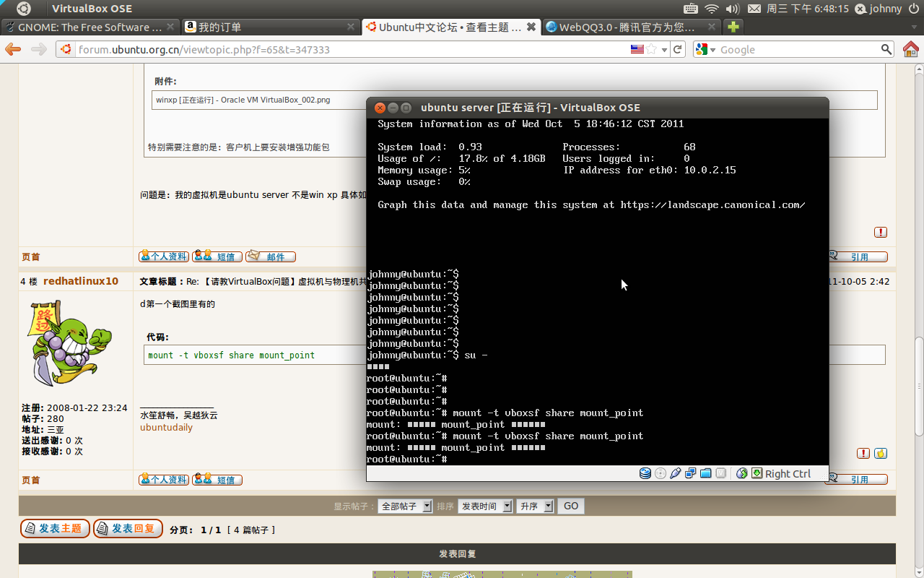Click the Right Ctrl host key label
Viewport: 924px width, 578px height.
[788, 474]
